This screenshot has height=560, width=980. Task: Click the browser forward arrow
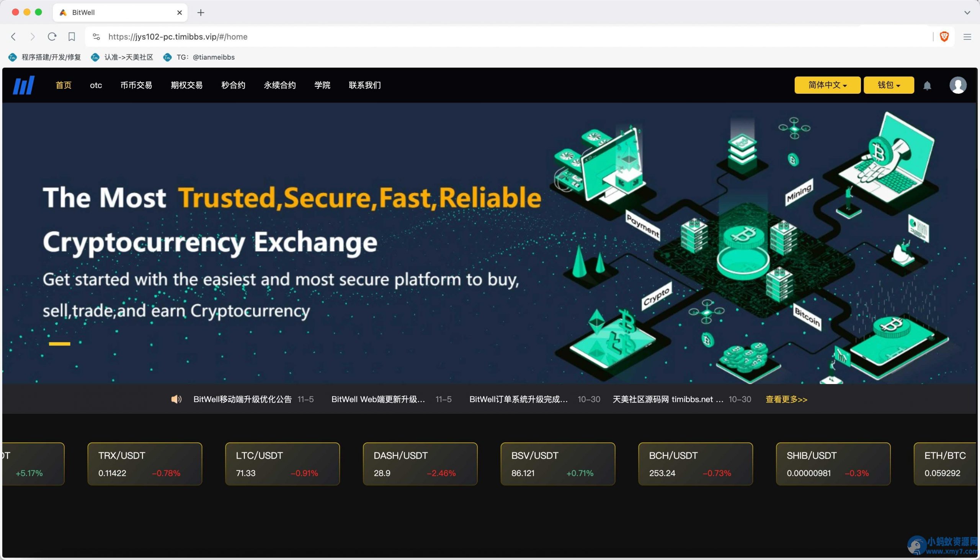[32, 37]
